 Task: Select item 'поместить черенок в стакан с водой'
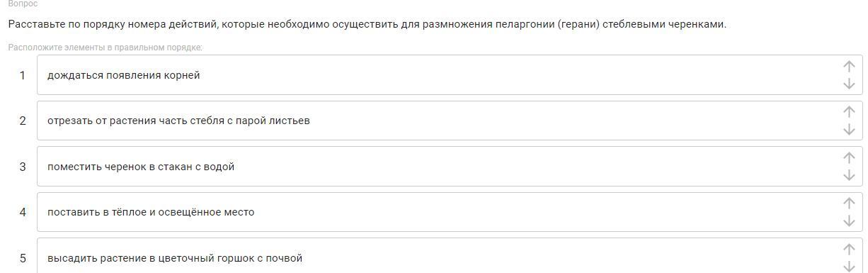coord(450,167)
